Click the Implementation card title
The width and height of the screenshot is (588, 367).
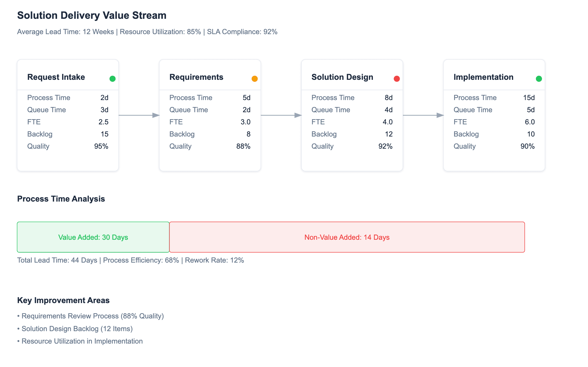click(483, 77)
